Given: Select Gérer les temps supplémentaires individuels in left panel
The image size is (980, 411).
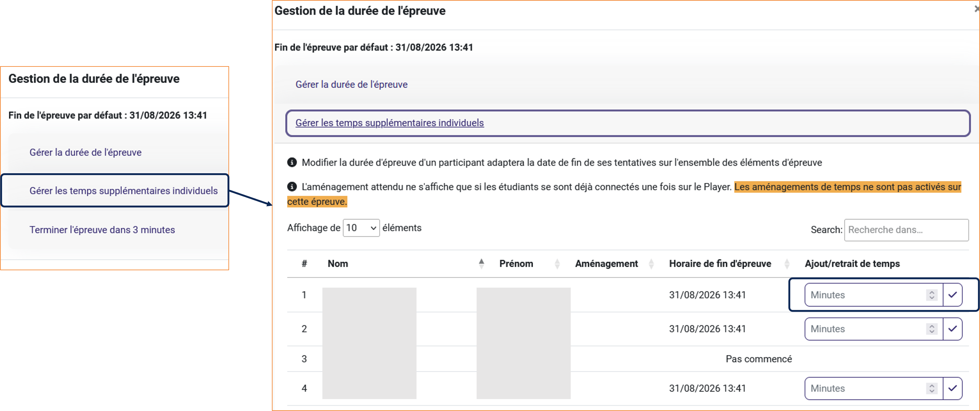Looking at the screenshot, I should pyautogui.click(x=123, y=191).
